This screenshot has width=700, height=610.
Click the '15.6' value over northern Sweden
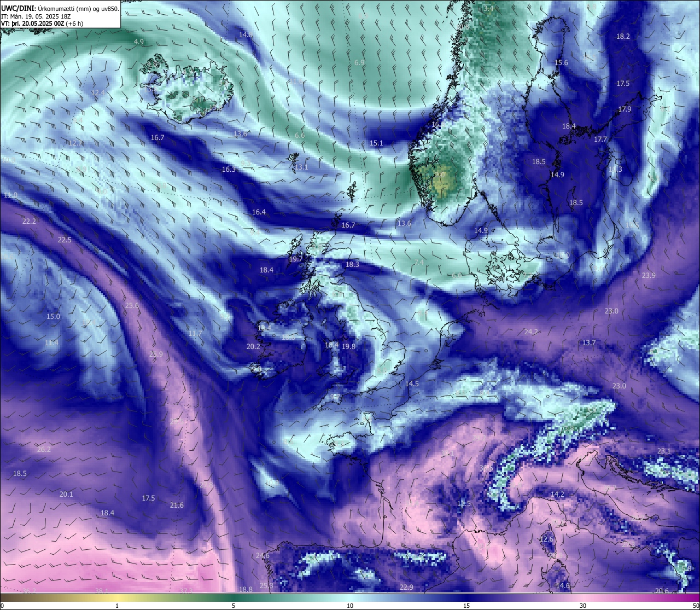[x=561, y=63]
